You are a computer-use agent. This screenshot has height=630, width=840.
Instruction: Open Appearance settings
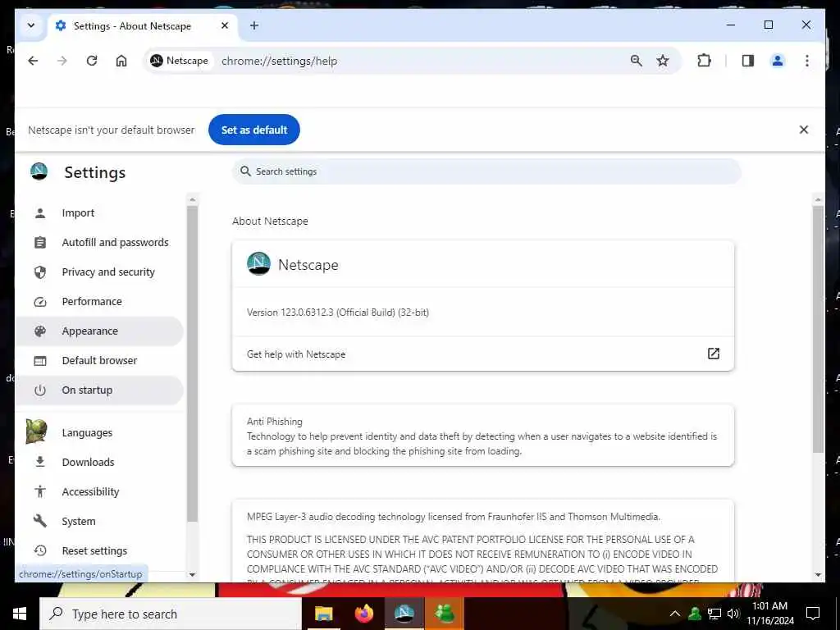99,331
